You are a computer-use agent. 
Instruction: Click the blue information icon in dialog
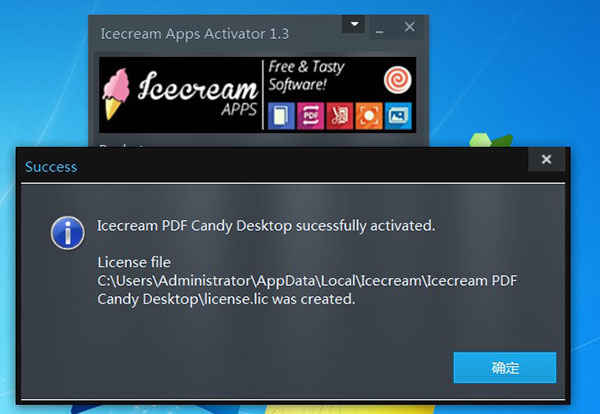[x=67, y=233]
